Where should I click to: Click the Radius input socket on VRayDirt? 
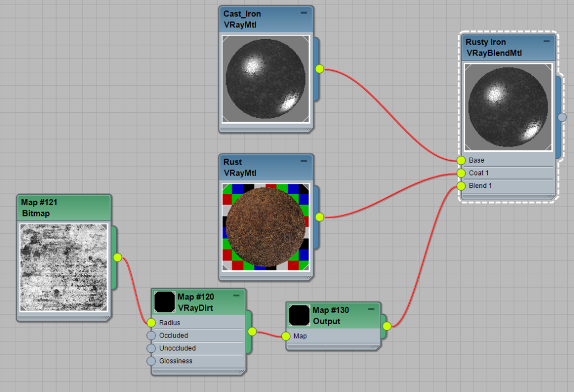pyautogui.click(x=151, y=323)
